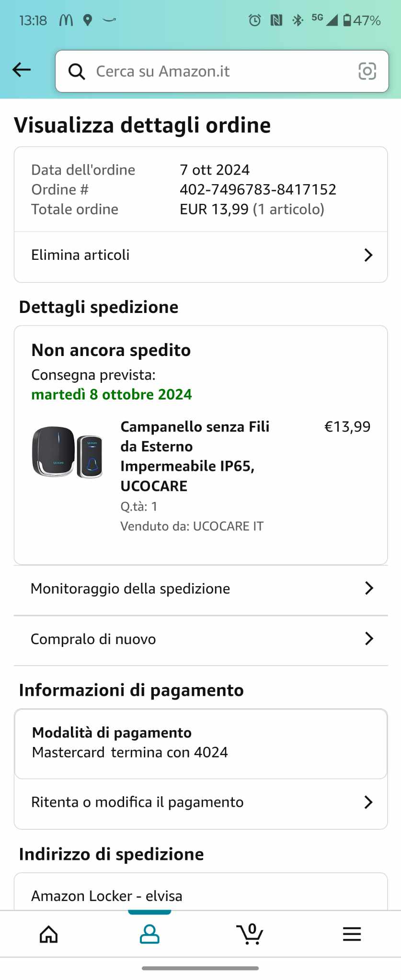Tap the alarm icon in status bar

click(x=255, y=20)
